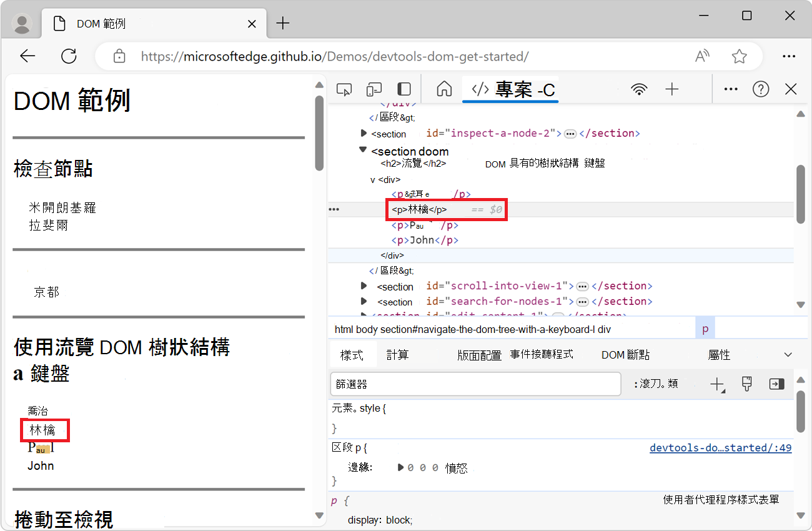Expand the search-for-nodes-1 section node
The width and height of the screenshot is (812, 531).
[x=364, y=301]
